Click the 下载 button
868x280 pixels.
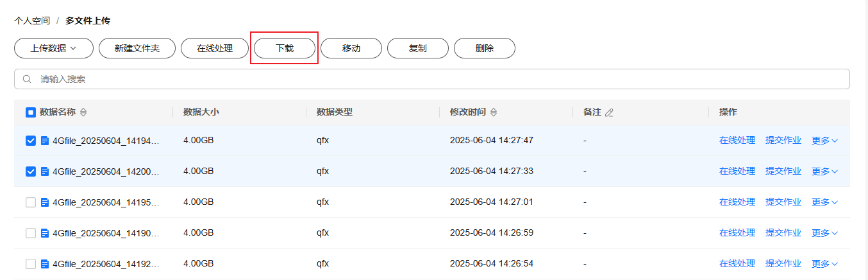285,48
